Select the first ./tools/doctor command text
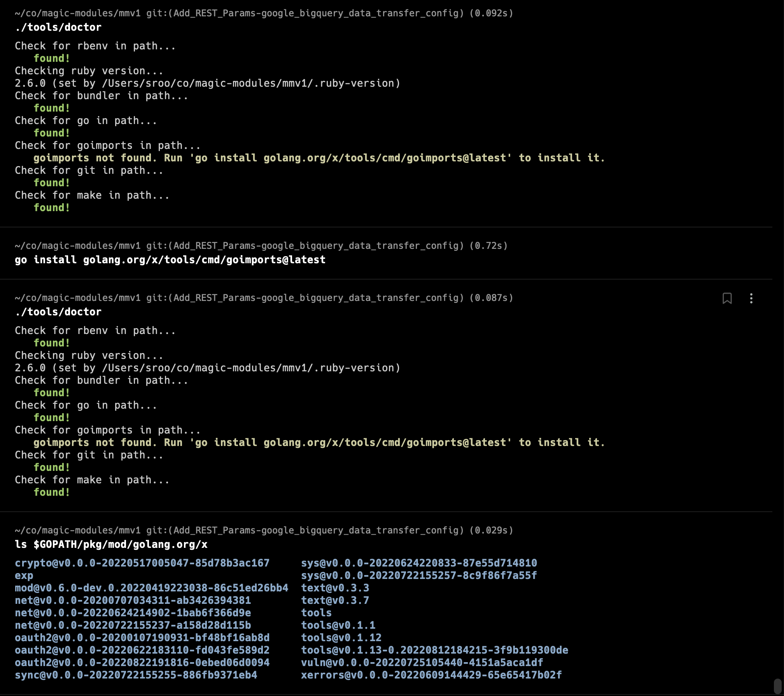 [x=58, y=27]
